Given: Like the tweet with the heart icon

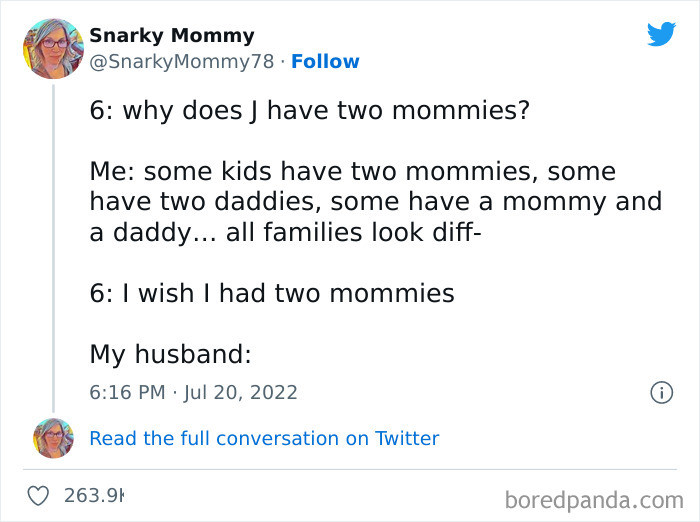Looking at the screenshot, I should [x=38, y=496].
